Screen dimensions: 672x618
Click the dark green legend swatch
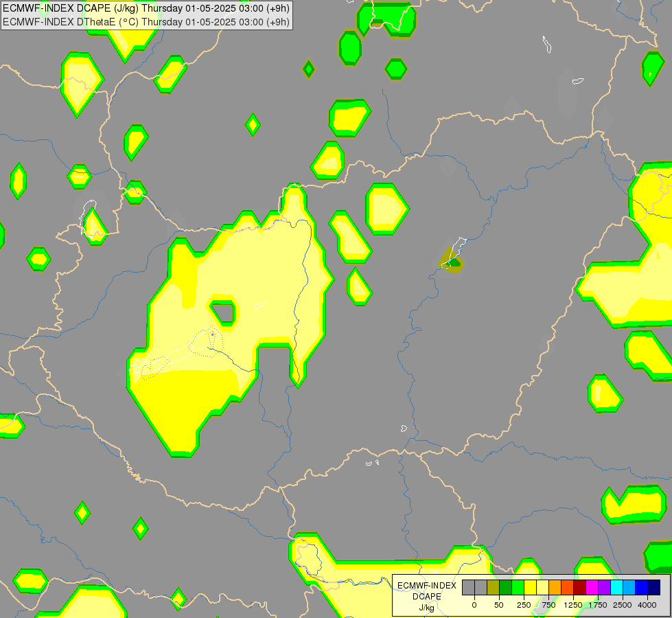tap(506, 587)
